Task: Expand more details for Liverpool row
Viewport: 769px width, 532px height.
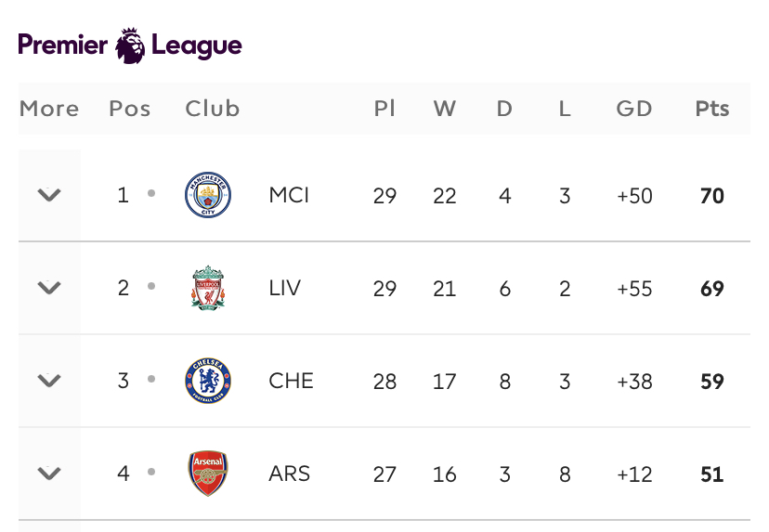Action: (49, 288)
